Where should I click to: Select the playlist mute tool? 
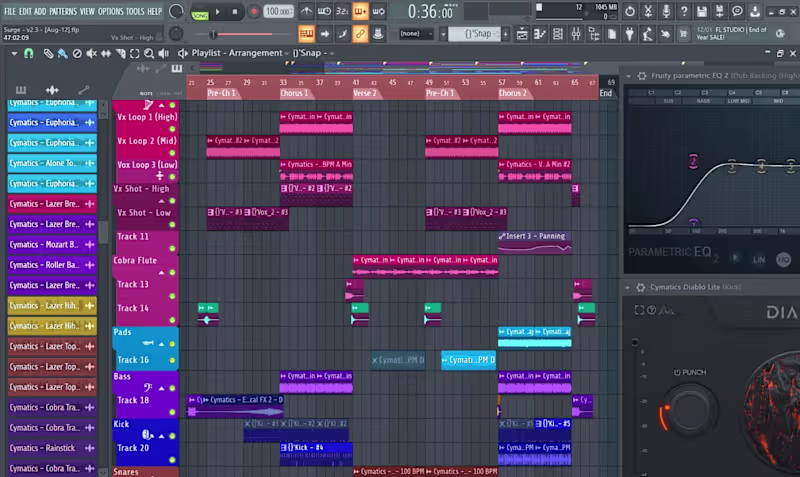click(x=91, y=53)
